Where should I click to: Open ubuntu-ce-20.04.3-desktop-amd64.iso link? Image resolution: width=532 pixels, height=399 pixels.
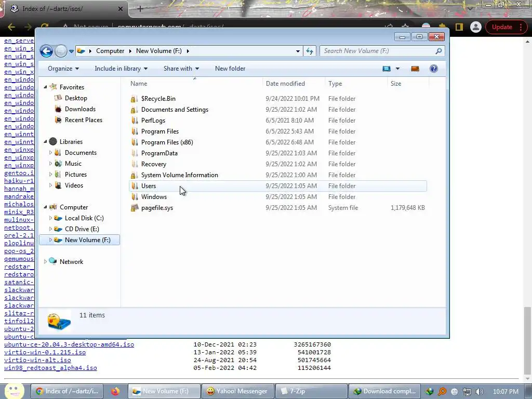[x=69, y=344]
